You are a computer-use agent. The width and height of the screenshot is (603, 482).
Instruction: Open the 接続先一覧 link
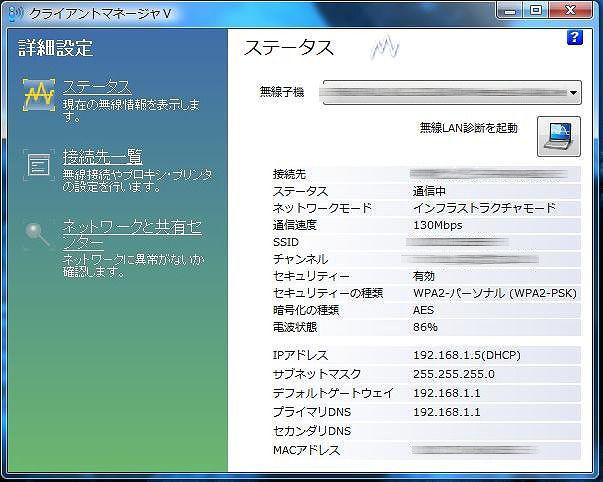point(103,157)
